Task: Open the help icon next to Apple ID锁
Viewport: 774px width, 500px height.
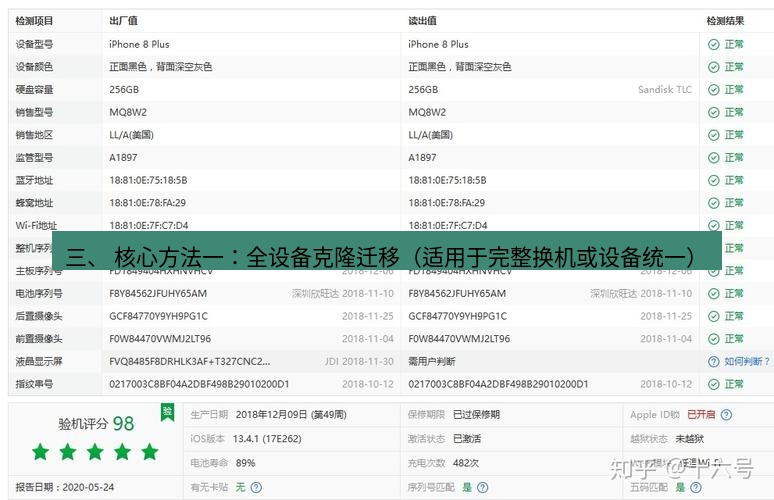Action: (726, 415)
